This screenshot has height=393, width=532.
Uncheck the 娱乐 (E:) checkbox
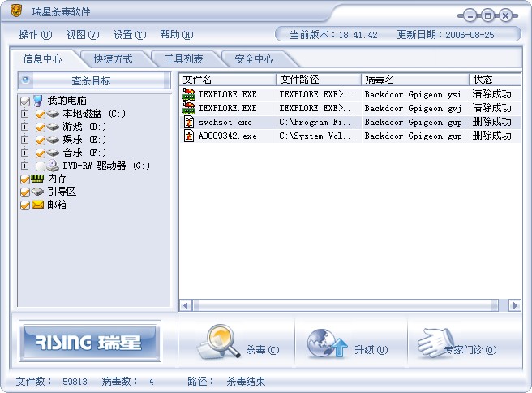tap(40, 140)
